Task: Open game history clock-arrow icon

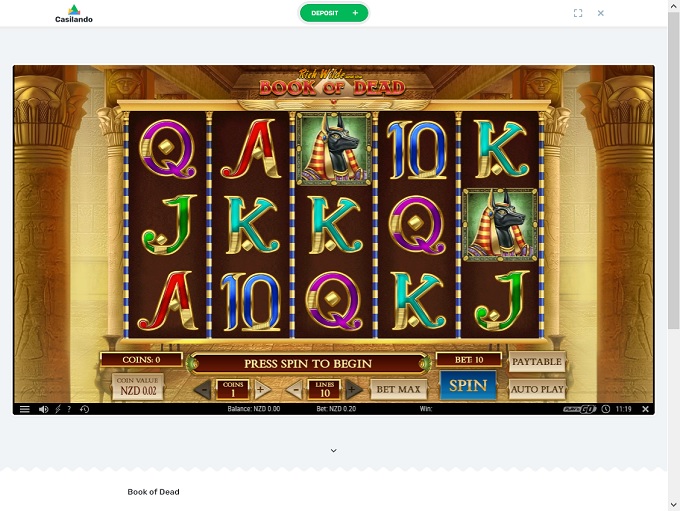Action: 85,409
